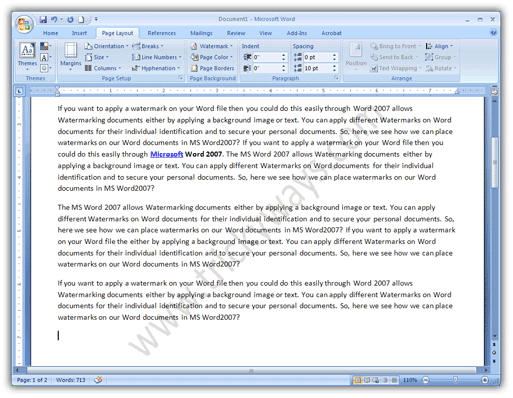Click Send to Back
The image size is (513, 398).
(x=394, y=57)
